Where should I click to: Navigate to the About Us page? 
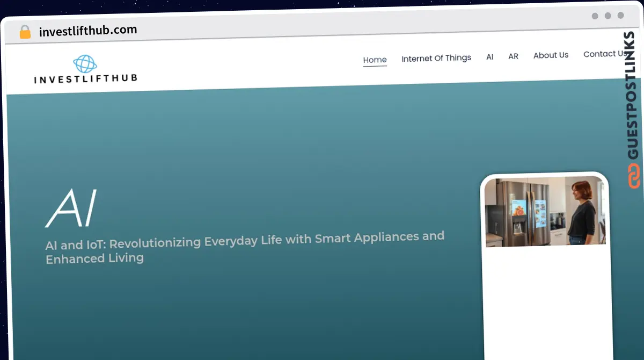coord(551,55)
